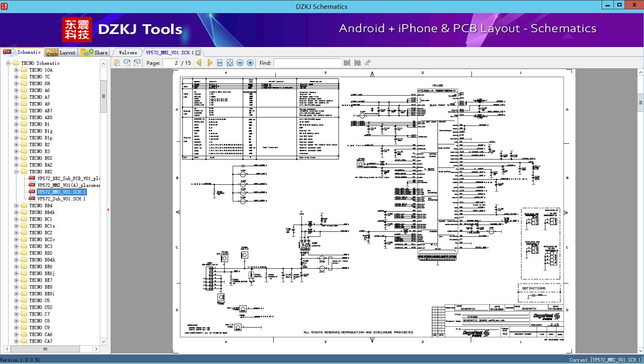
Task: Fit whole page in view icon
Action: 230,63
